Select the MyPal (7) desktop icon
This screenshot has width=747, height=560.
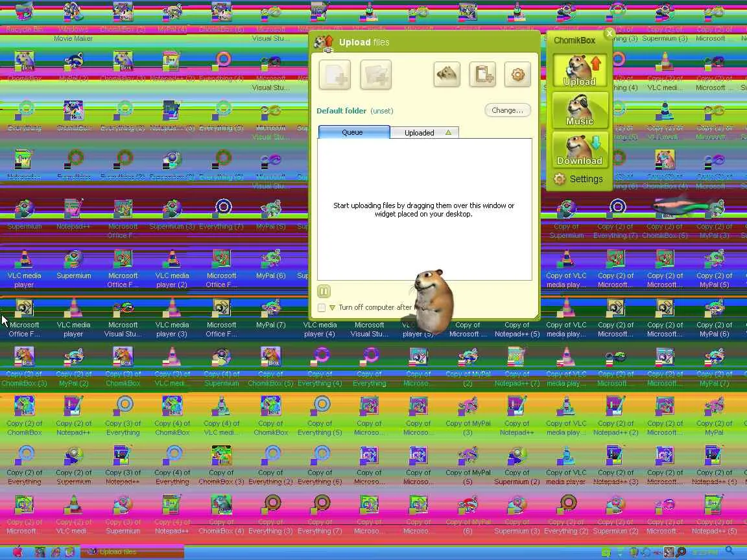270,313
